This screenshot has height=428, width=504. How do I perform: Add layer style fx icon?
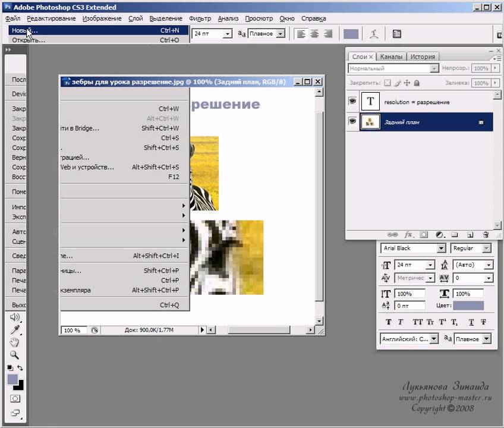(408, 235)
